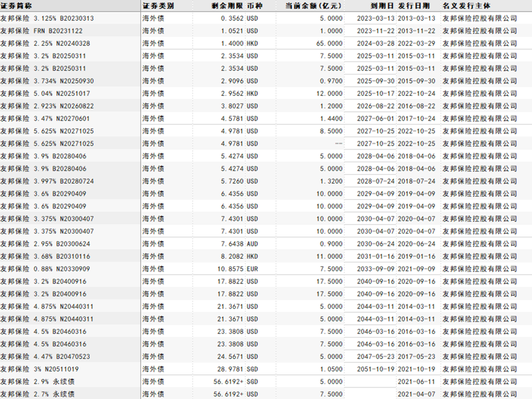Image resolution: width=532 pixels, height=399 pixels.
Task: Click the 剩余期限 column header
Action: click(227, 6)
